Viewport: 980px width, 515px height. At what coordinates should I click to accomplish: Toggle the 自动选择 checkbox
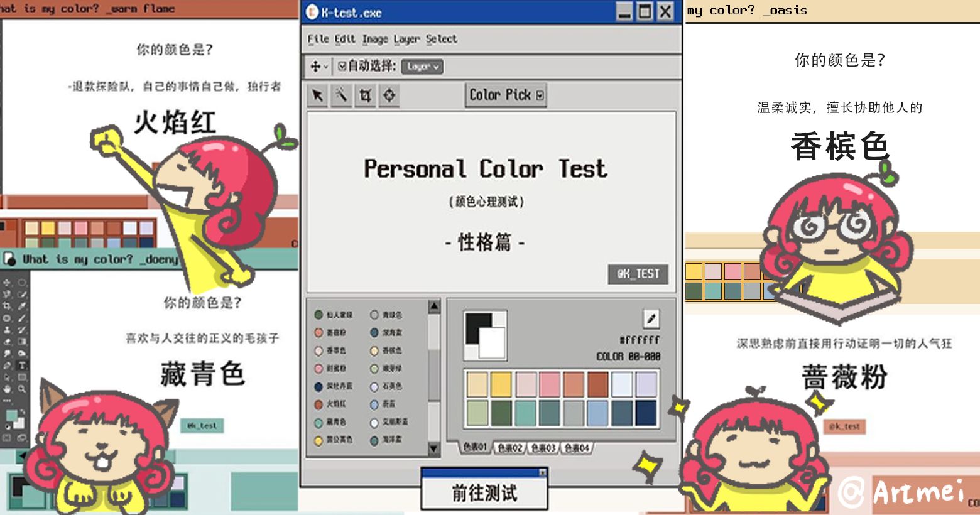coord(342,66)
